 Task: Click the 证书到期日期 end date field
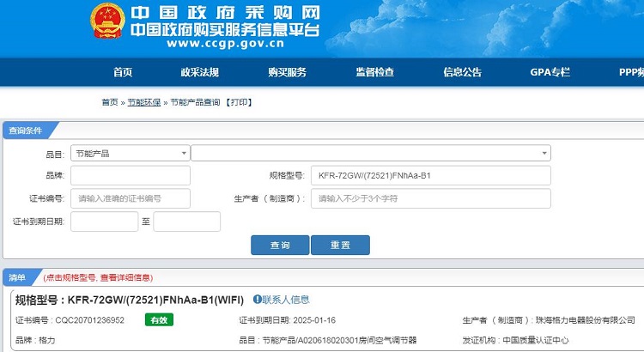(x=187, y=222)
